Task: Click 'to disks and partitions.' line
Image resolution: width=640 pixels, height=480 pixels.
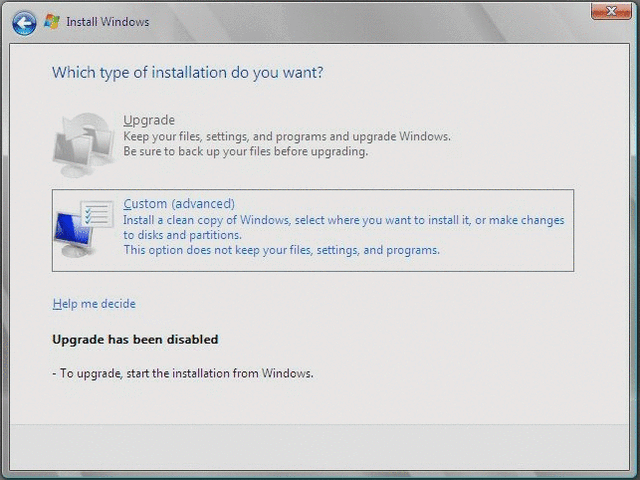Action: point(182,235)
